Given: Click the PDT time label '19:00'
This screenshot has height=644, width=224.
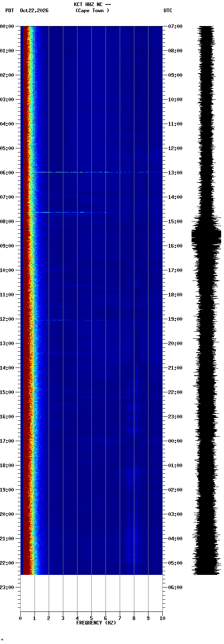Looking at the screenshot, I should (x=7, y=490).
